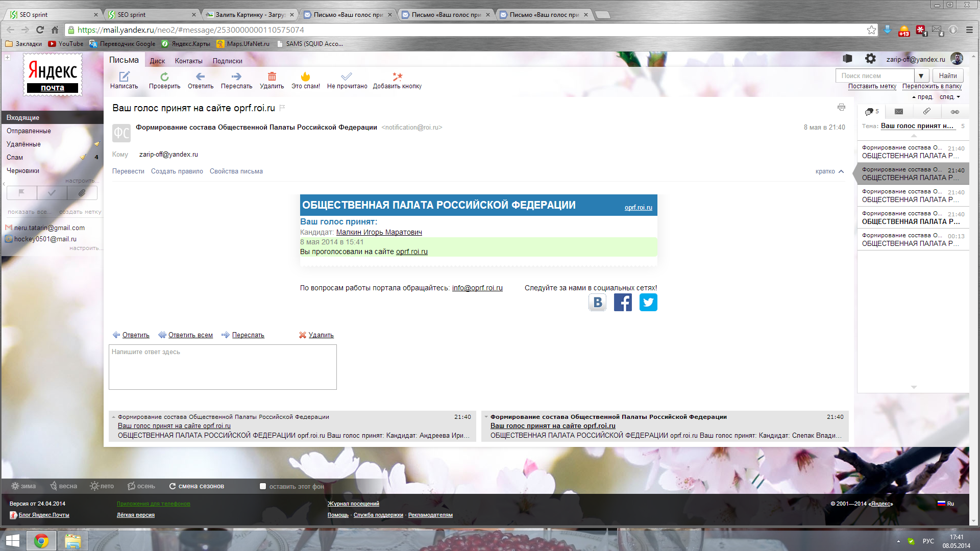The width and height of the screenshot is (980, 551).
Task: Switch to the Диск tab
Action: point(157,61)
